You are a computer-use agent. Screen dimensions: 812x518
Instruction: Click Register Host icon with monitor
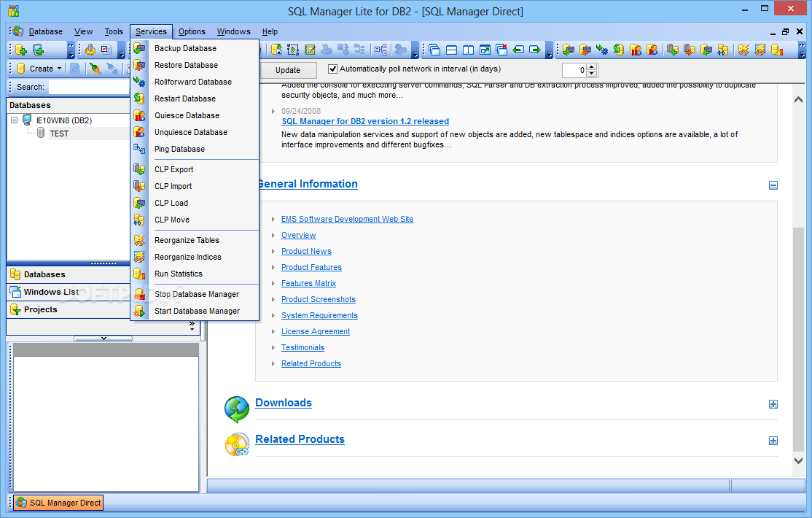point(39,50)
